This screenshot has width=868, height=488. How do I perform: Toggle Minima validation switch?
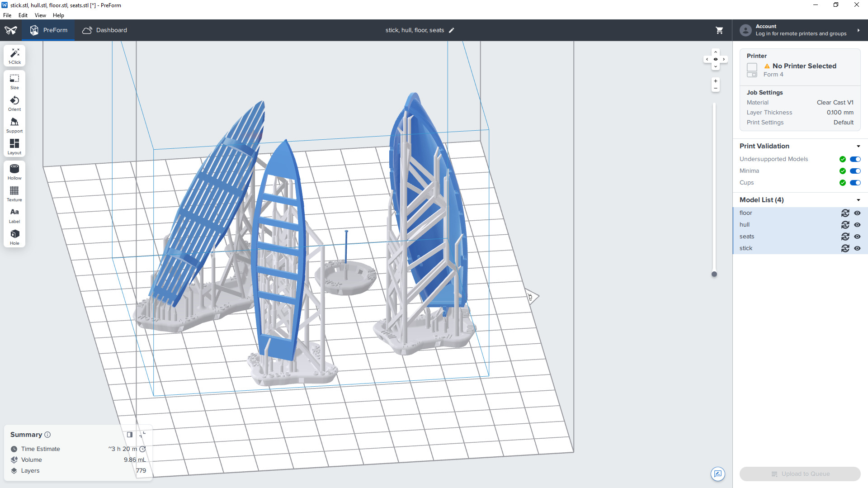pos(855,171)
